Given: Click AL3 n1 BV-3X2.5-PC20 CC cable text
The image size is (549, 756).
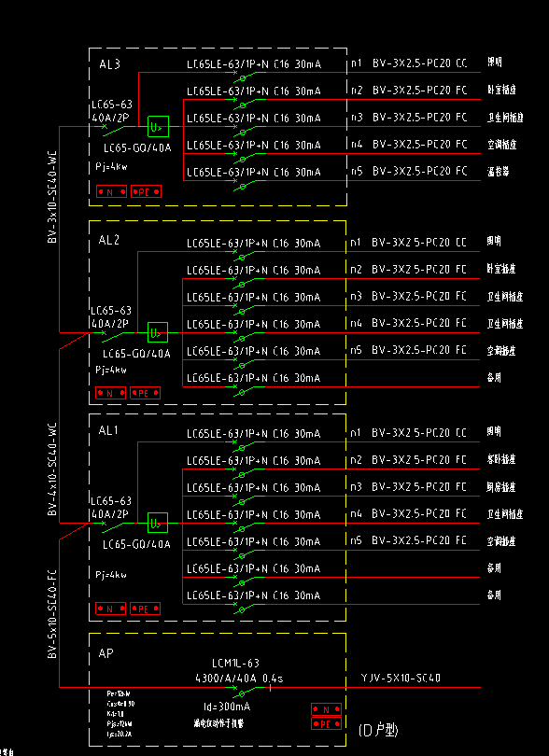Looking at the screenshot, I should coord(419,63).
